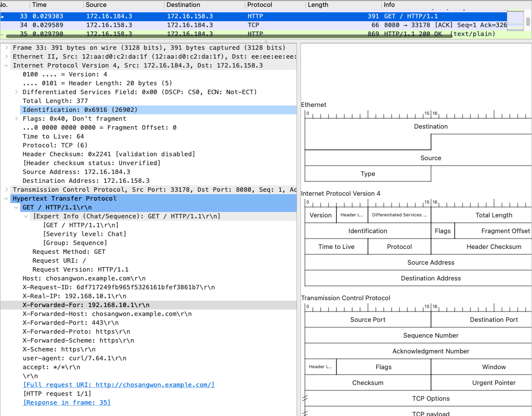
Task: Click Ethernet Type field in diagram
Action: click(x=368, y=173)
